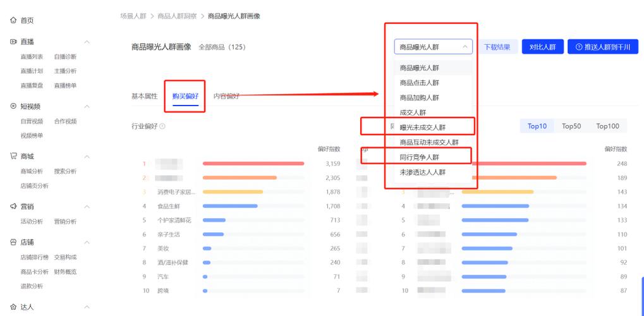This screenshot has width=644, height=316.
Task: Open 场景人群 breadcrumb link
Action: 133,16
